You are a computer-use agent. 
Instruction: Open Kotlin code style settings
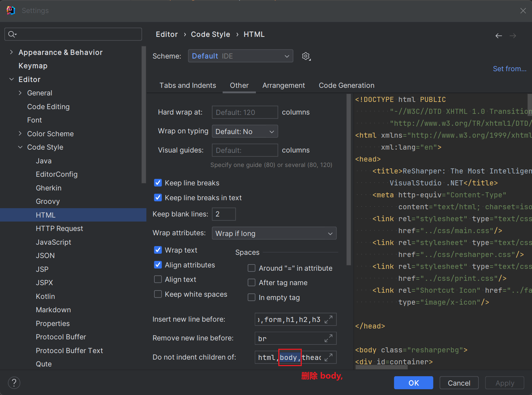tap(46, 296)
